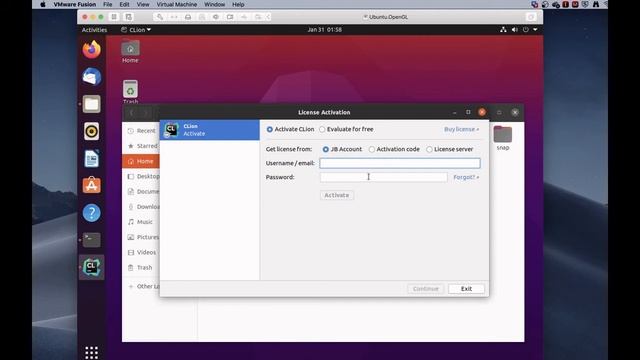Open the Buy license link
The image size is (640, 360).
pyautogui.click(x=461, y=129)
